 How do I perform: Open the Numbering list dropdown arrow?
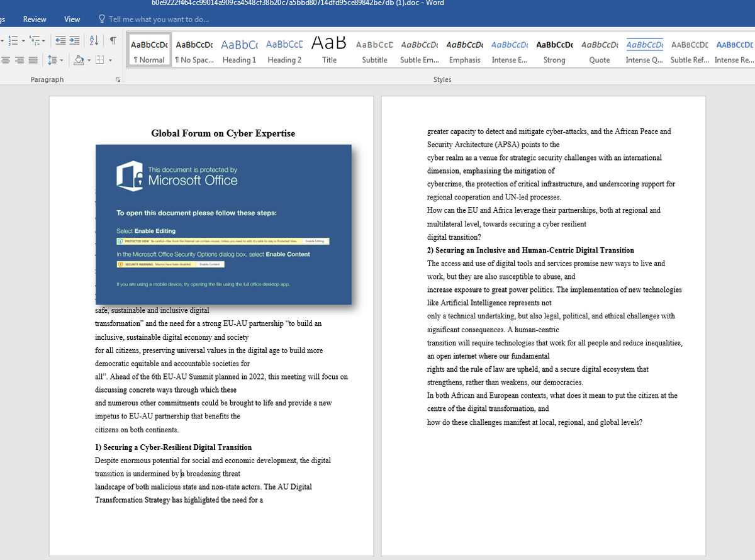click(x=23, y=41)
